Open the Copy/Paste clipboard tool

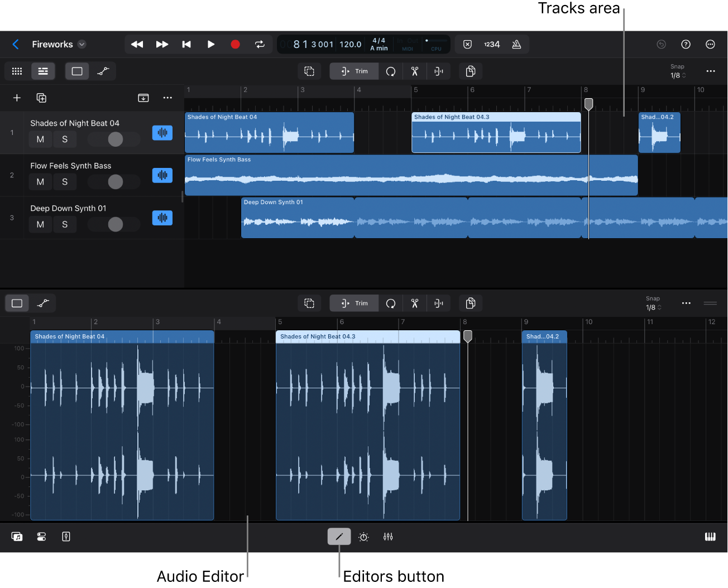(471, 71)
